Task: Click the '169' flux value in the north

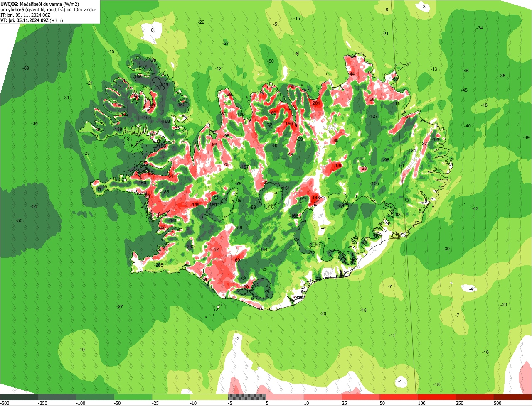Action: [272, 113]
